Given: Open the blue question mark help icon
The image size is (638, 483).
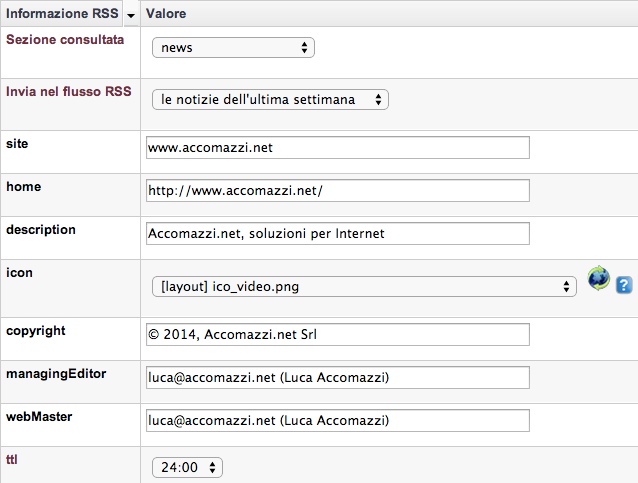Looking at the screenshot, I should point(624,285).
